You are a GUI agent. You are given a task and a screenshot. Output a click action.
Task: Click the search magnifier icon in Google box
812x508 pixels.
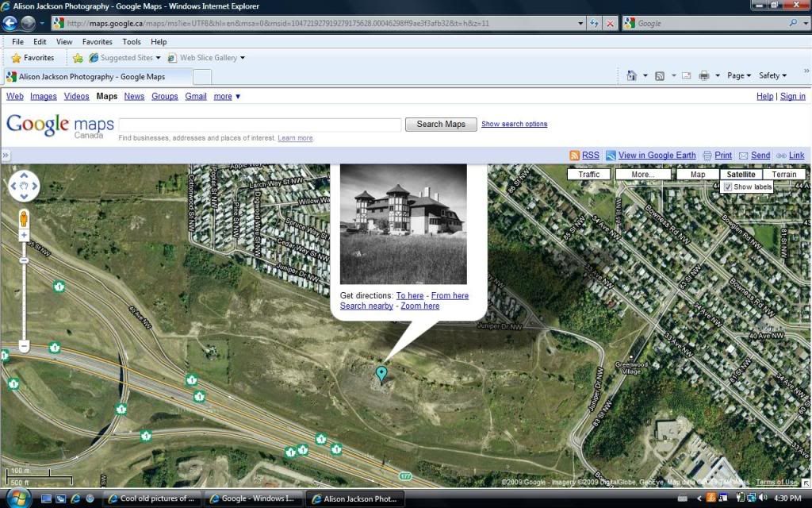(792, 23)
